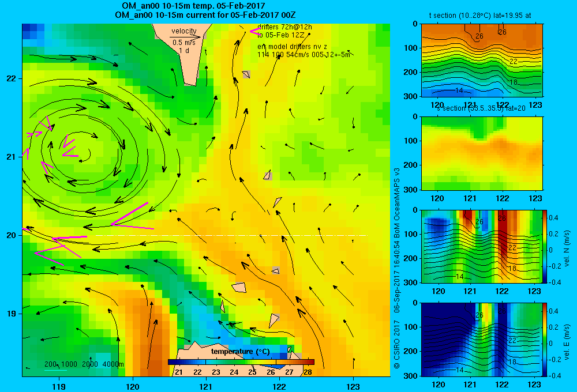Image resolution: width=577 pixels, height=392 pixels.
Task: Click the 'vel. N (m/s)' axis label
Action: point(567,248)
